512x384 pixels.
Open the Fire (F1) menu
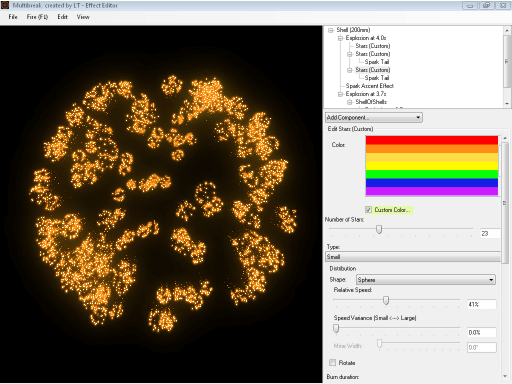point(37,17)
